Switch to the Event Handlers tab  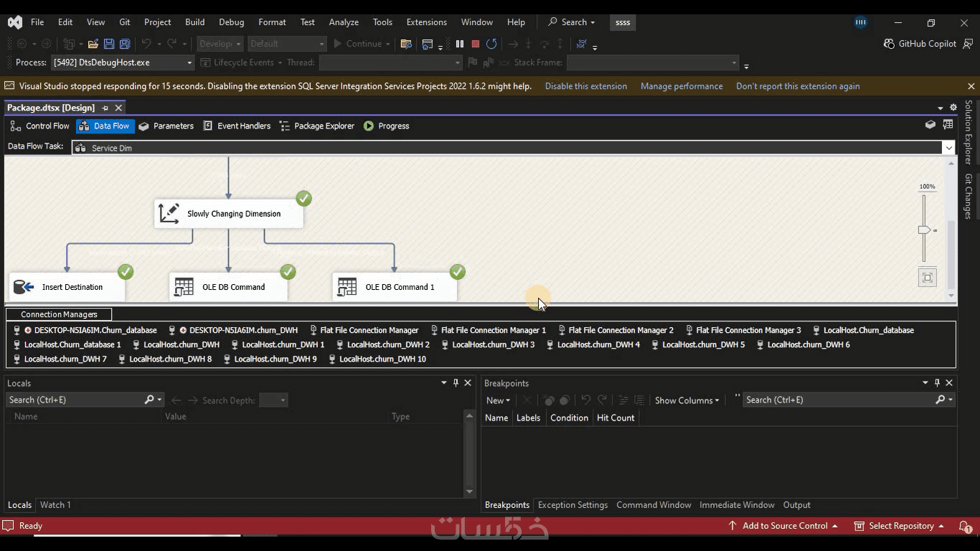[x=237, y=126]
